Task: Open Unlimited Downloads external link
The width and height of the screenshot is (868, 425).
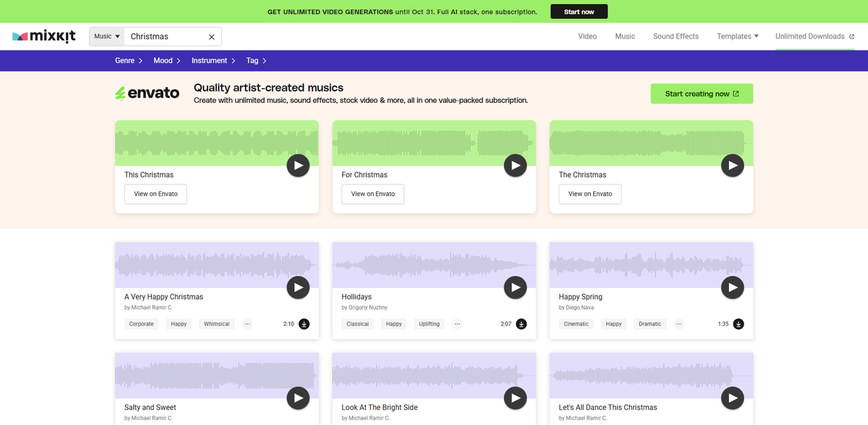Action: coord(814,36)
